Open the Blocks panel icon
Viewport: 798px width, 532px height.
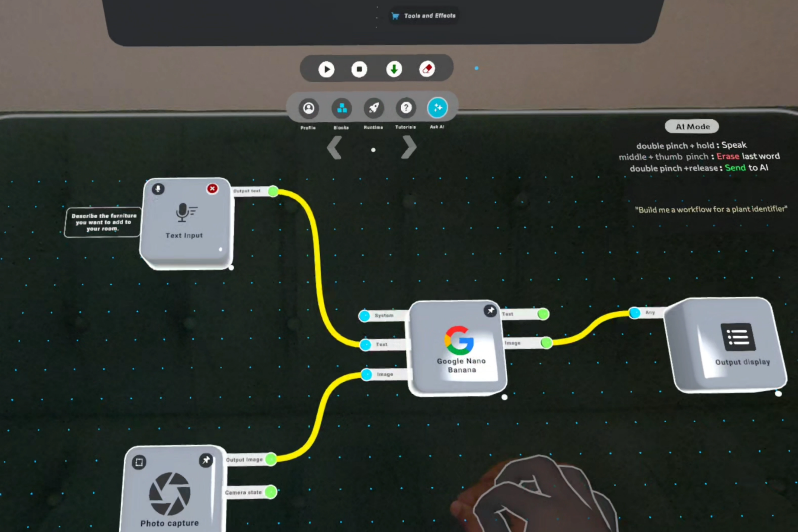341,109
